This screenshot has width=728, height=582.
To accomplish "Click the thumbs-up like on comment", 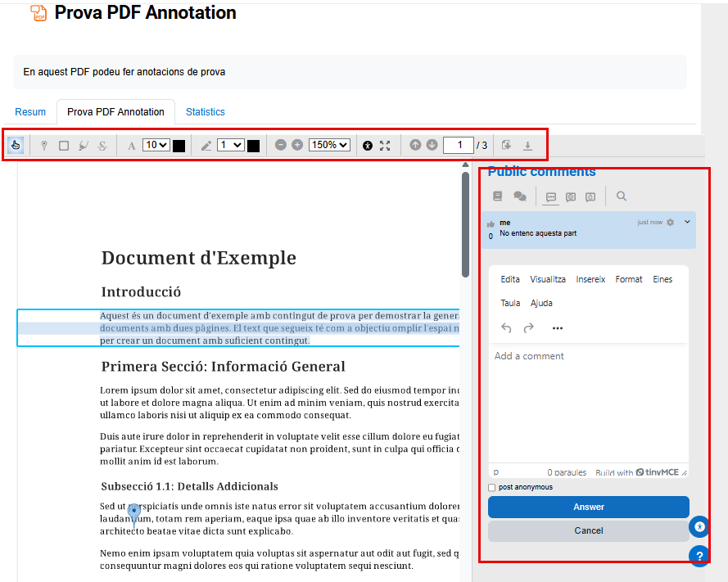I will tap(491, 223).
